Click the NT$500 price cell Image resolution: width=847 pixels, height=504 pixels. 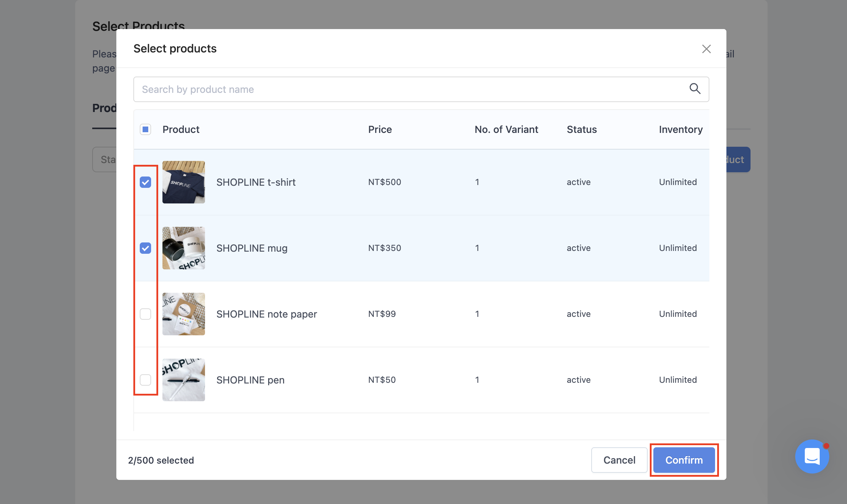pyautogui.click(x=384, y=182)
